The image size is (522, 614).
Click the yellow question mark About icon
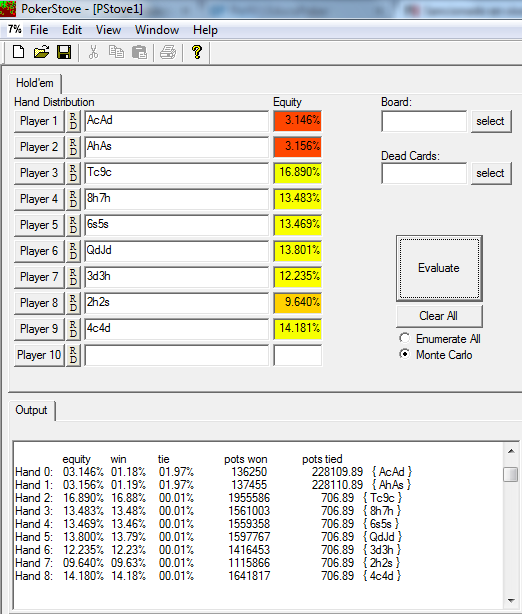(197, 52)
